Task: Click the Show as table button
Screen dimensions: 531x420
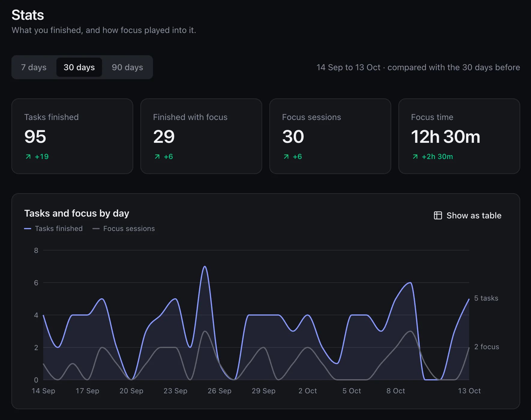Action: coord(467,215)
